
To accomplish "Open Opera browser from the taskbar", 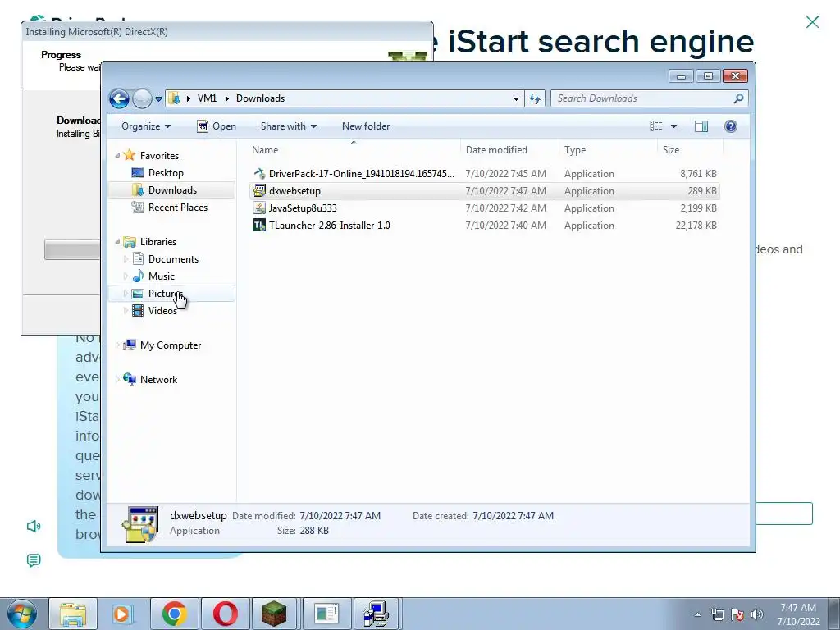I will pyautogui.click(x=225, y=614).
